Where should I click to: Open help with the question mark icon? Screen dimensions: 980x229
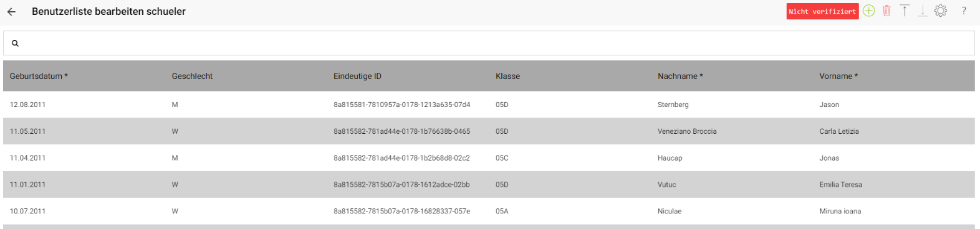click(x=964, y=11)
